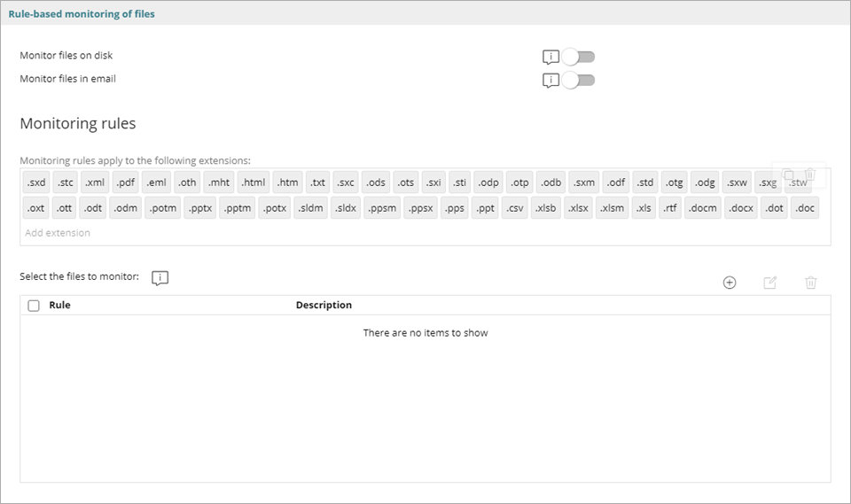The height and width of the screenshot is (504, 851).
Task: Select the .ppsm extension tag
Action: tap(382, 208)
